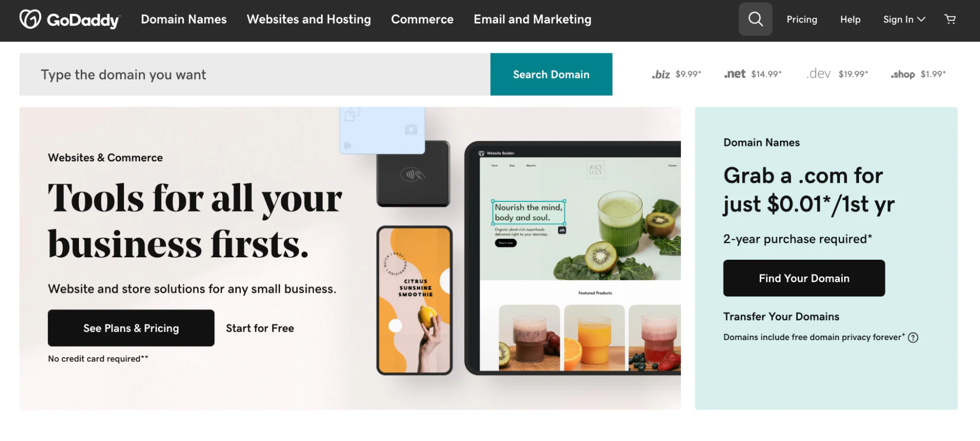This screenshot has width=980, height=441.
Task: Select the .net domain extension offer
Action: tap(753, 74)
